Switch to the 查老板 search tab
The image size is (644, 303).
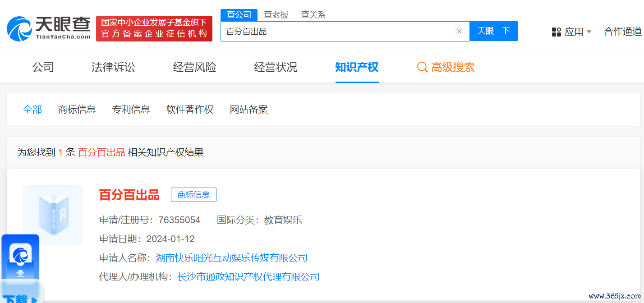(x=276, y=15)
